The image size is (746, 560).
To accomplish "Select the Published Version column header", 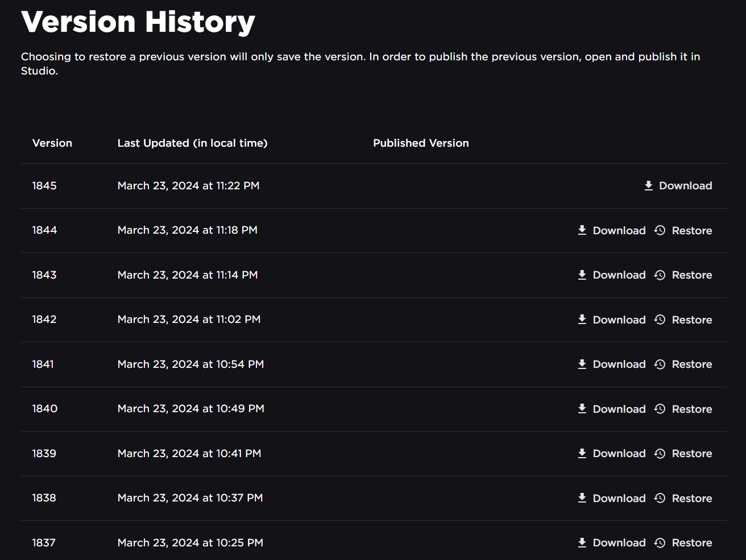I will click(x=421, y=143).
